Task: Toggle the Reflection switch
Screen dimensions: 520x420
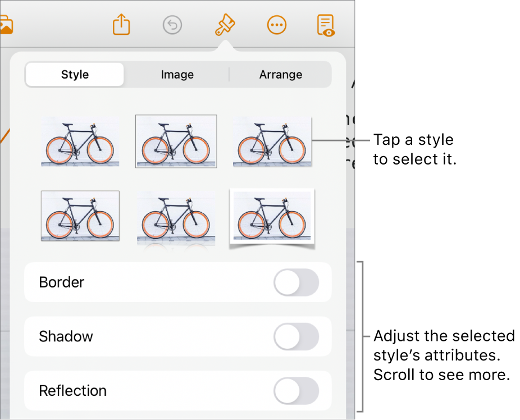Action: coord(296,391)
